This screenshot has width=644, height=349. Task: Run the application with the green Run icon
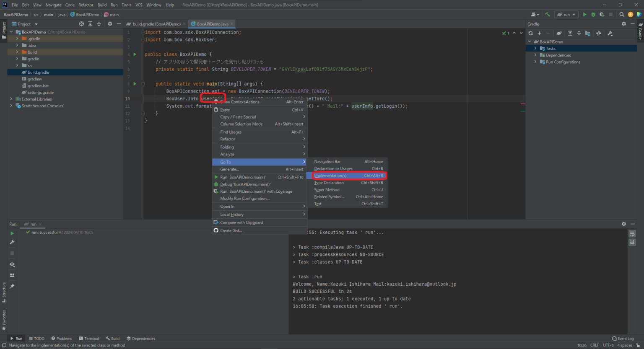point(584,14)
